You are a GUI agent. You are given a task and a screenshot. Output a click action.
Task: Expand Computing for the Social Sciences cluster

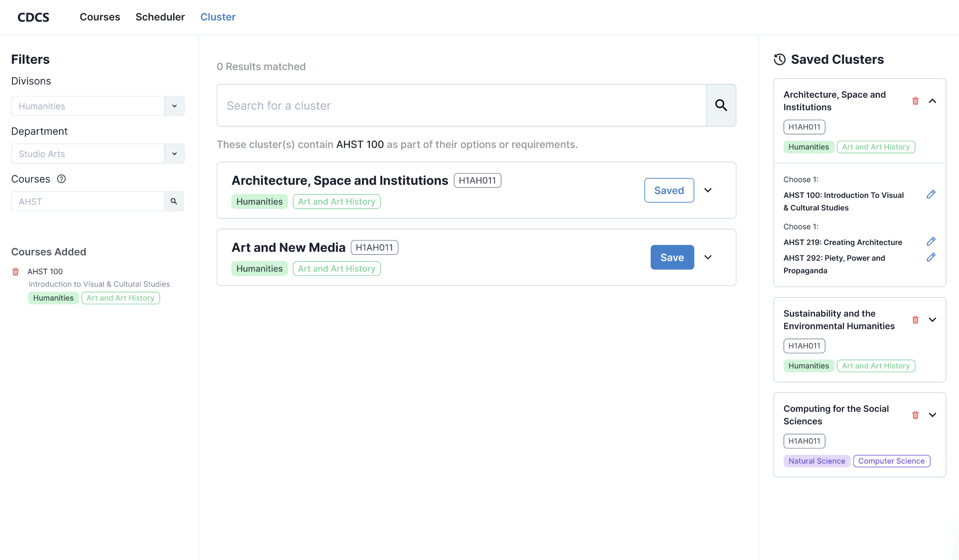click(932, 415)
